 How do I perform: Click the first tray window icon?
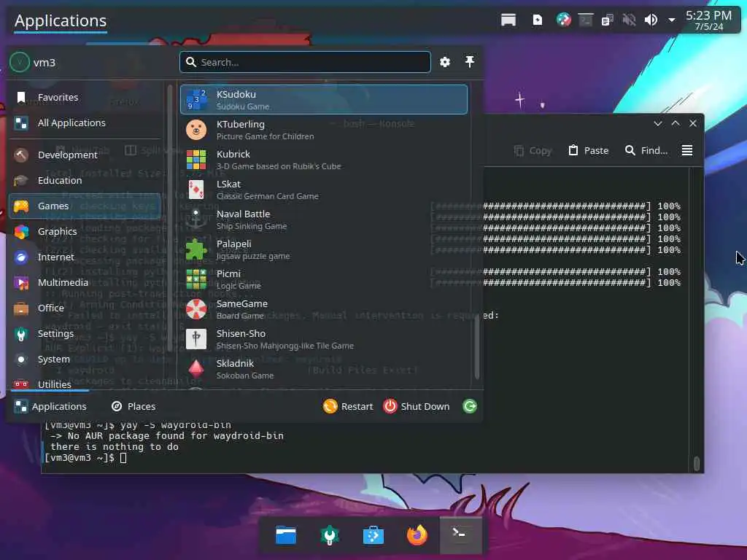508,20
